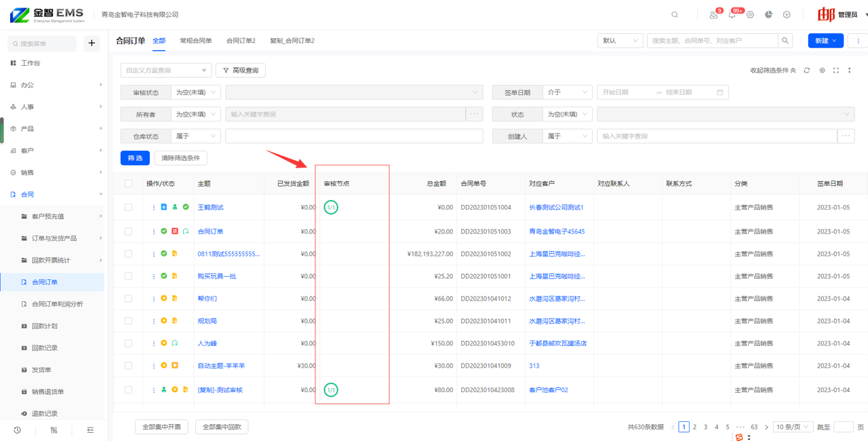Open the list column settings gear
This screenshot has width=868, height=441.
click(823, 71)
